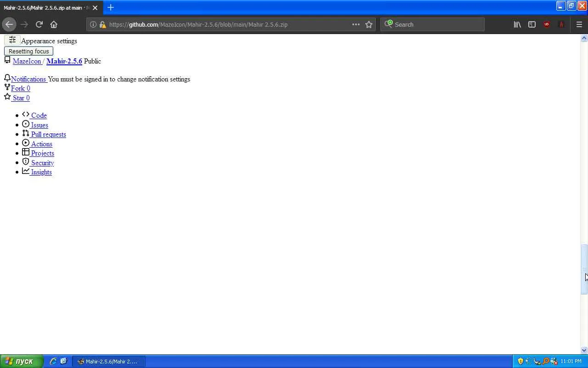Open the page actions three-dot menu
Image resolution: width=588 pixels, height=368 pixels.
point(356,24)
